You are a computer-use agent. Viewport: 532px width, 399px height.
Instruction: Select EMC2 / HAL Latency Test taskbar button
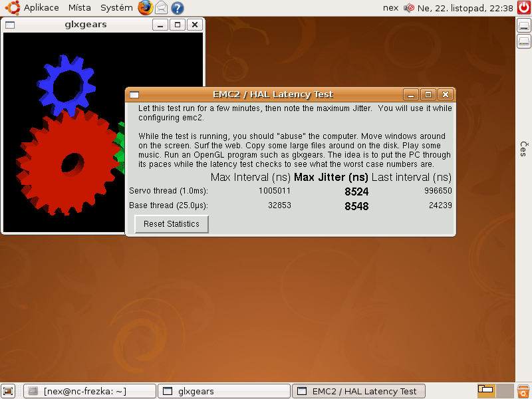358,391
